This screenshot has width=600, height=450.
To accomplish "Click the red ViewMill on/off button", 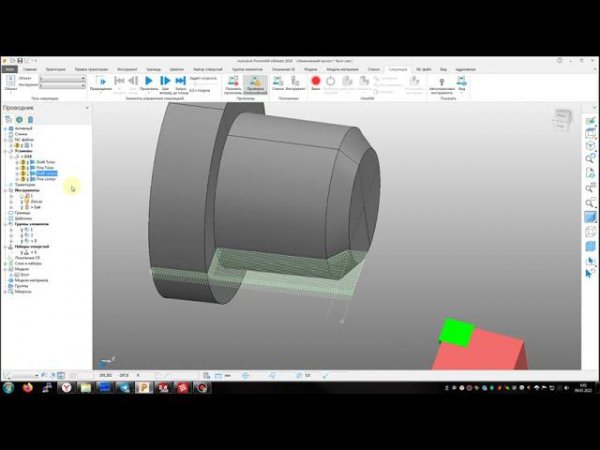I will (x=316, y=81).
